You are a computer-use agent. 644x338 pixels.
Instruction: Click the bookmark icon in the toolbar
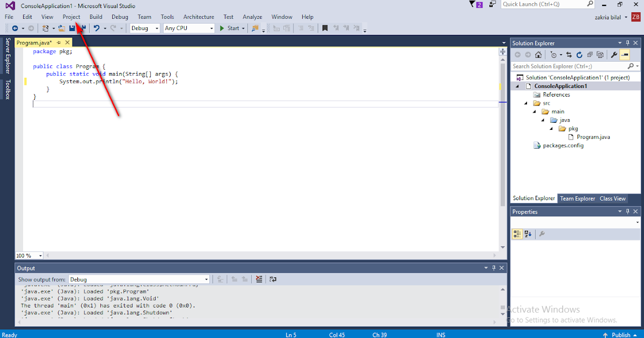pyautogui.click(x=325, y=28)
